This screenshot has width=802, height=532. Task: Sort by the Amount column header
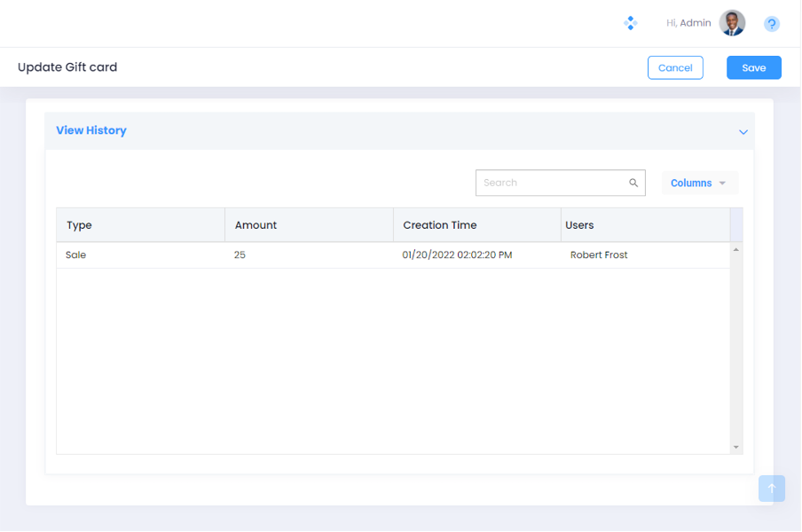[256, 225]
